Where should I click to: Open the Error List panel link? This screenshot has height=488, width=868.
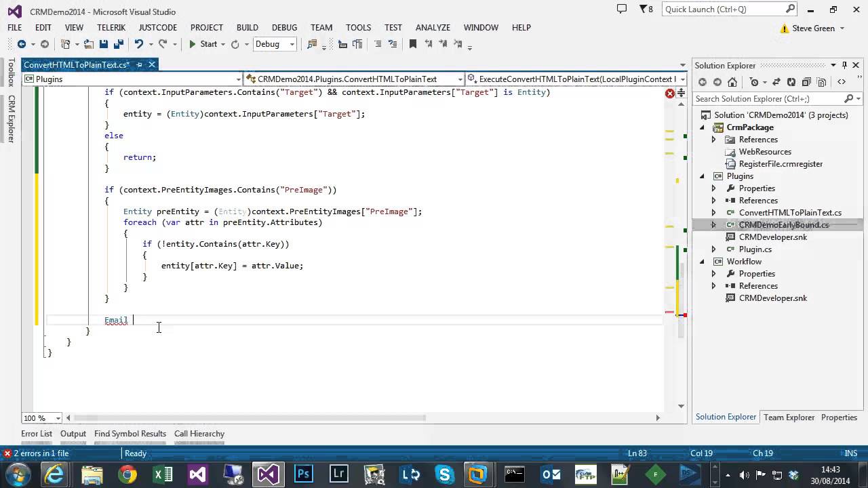point(37,434)
